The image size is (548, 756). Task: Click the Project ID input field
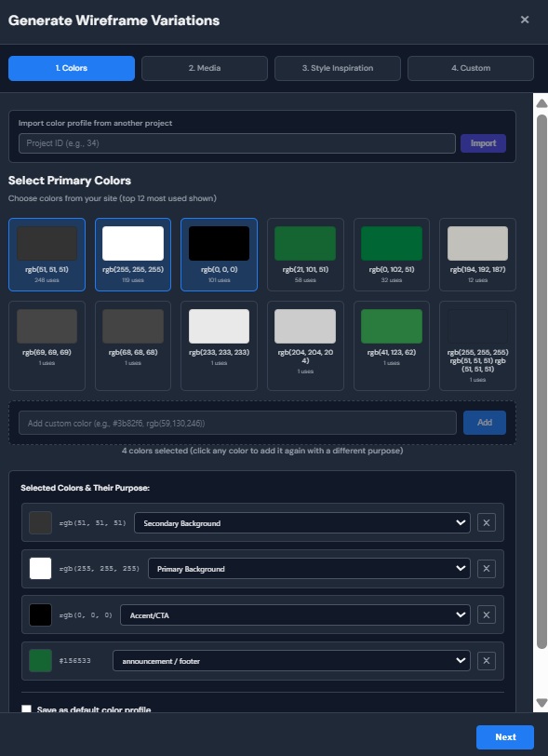[x=236, y=143]
